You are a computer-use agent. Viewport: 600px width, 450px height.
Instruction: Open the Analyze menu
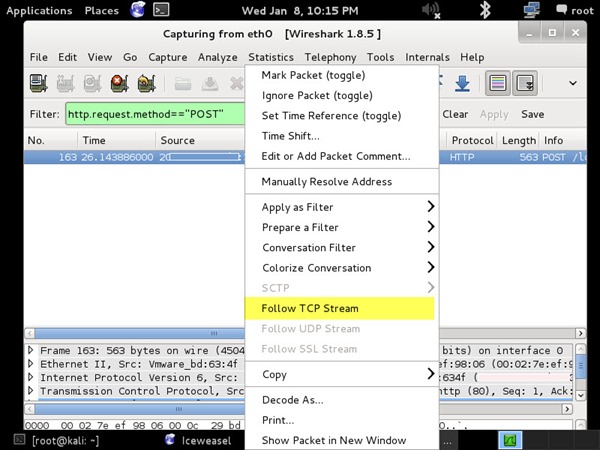(217, 57)
